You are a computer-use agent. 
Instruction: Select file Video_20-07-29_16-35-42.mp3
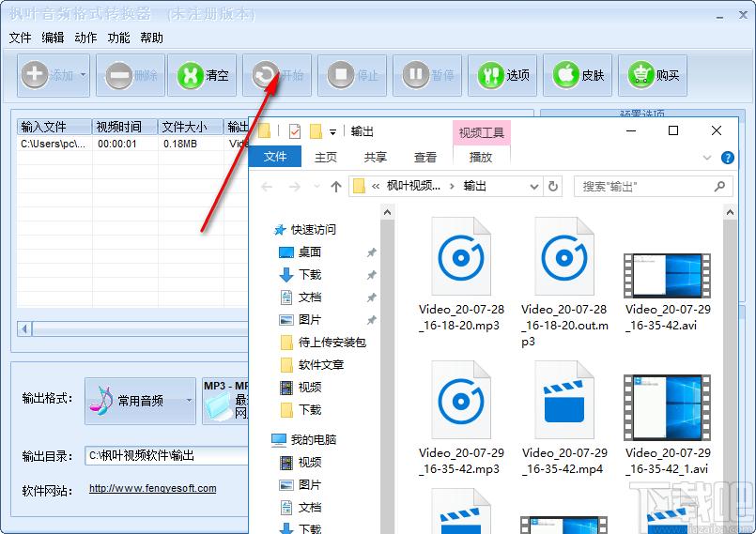[x=461, y=419]
